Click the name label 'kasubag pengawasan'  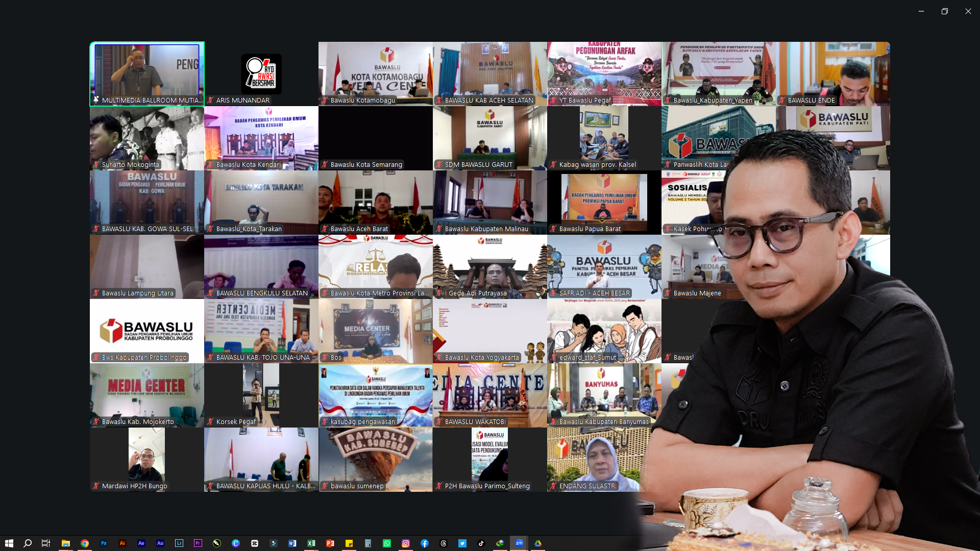click(x=363, y=422)
